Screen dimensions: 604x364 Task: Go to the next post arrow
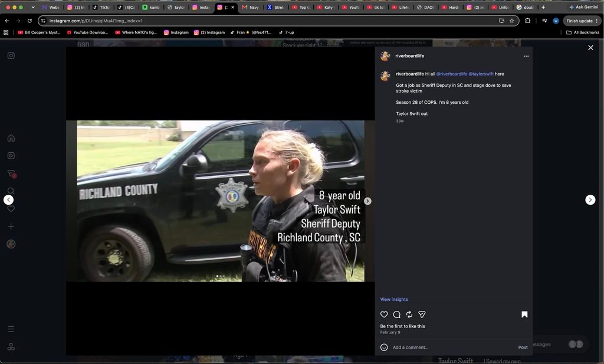(590, 200)
